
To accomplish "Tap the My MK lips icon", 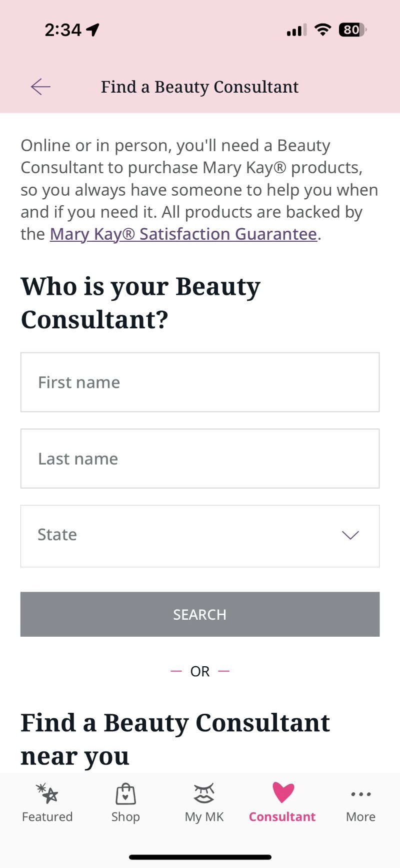I will (204, 793).
